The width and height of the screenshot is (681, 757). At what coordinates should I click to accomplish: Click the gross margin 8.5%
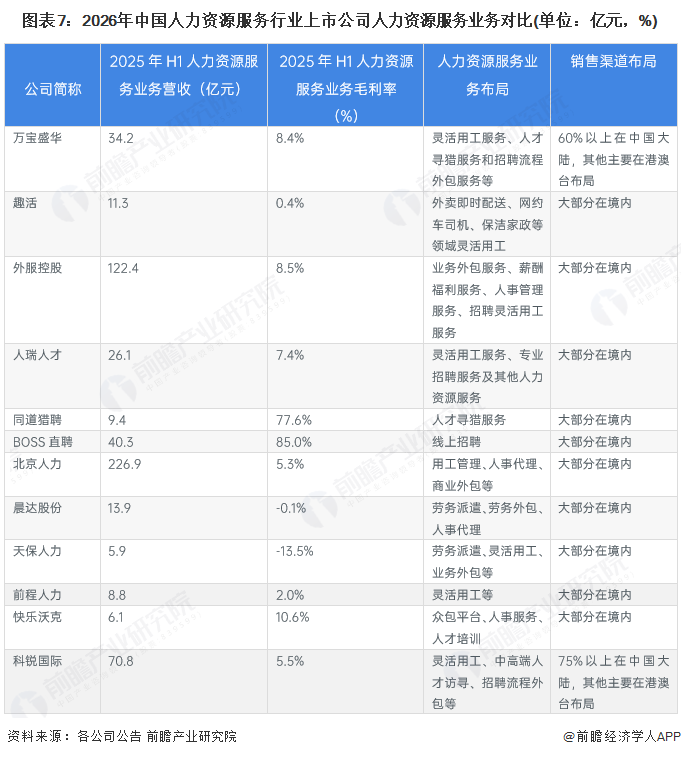click(290, 268)
